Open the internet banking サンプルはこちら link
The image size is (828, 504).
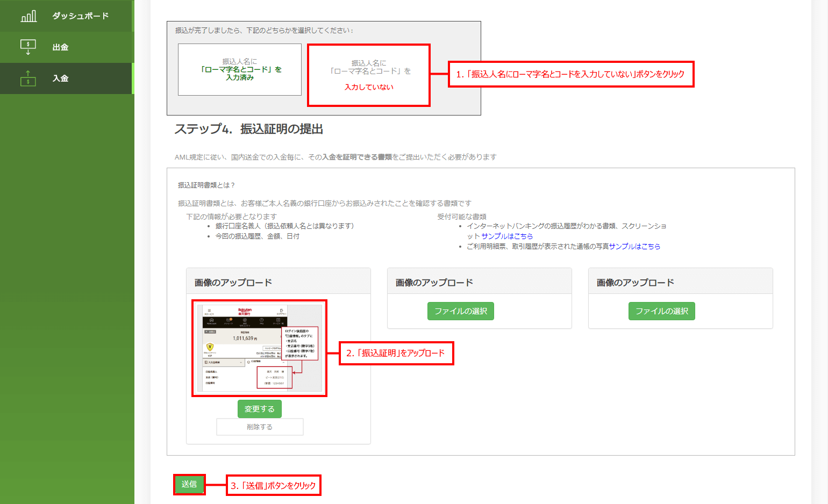pyautogui.click(x=506, y=235)
